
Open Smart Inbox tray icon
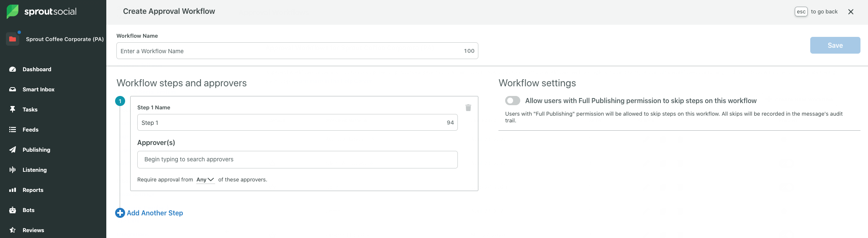point(13,89)
